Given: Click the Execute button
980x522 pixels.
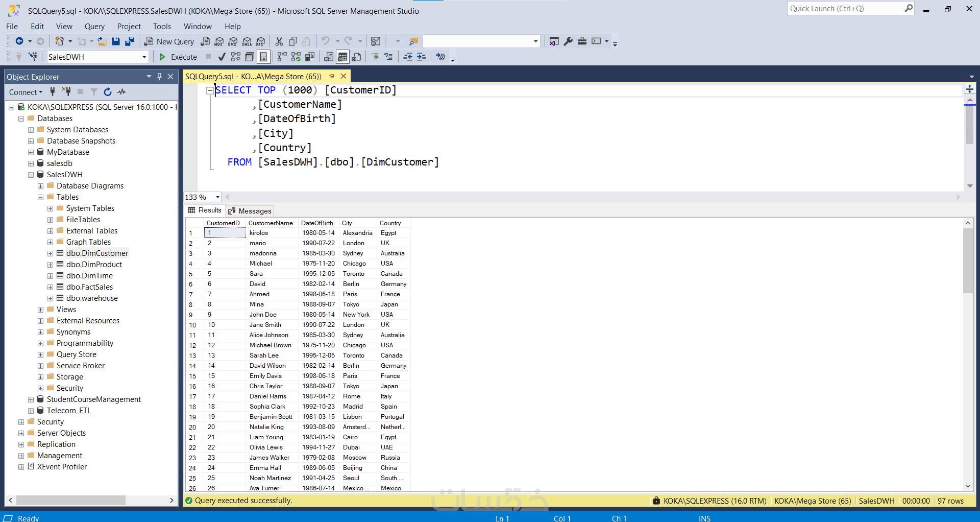Looking at the screenshot, I should click(178, 57).
